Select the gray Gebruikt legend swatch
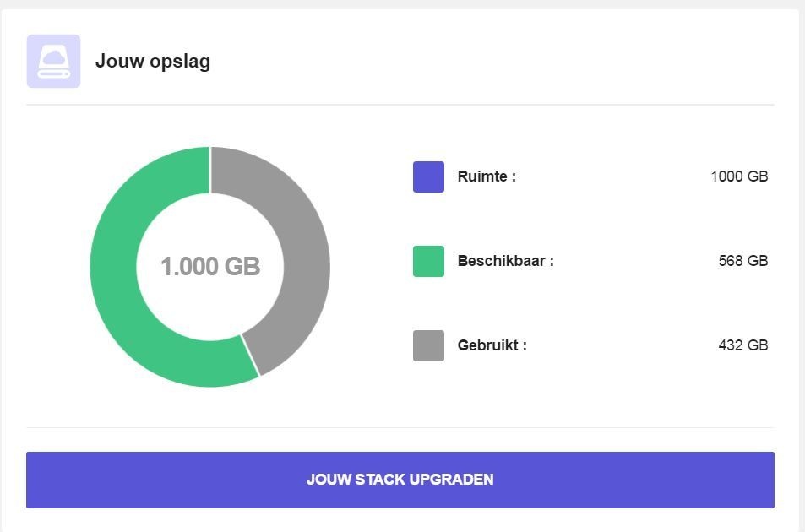Image resolution: width=805 pixels, height=532 pixels. click(428, 345)
